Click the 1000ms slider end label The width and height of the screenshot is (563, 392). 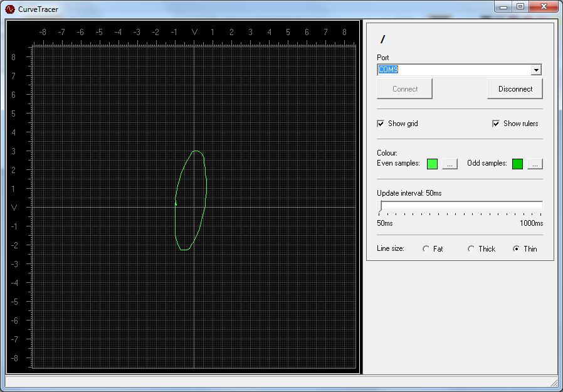(x=531, y=223)
